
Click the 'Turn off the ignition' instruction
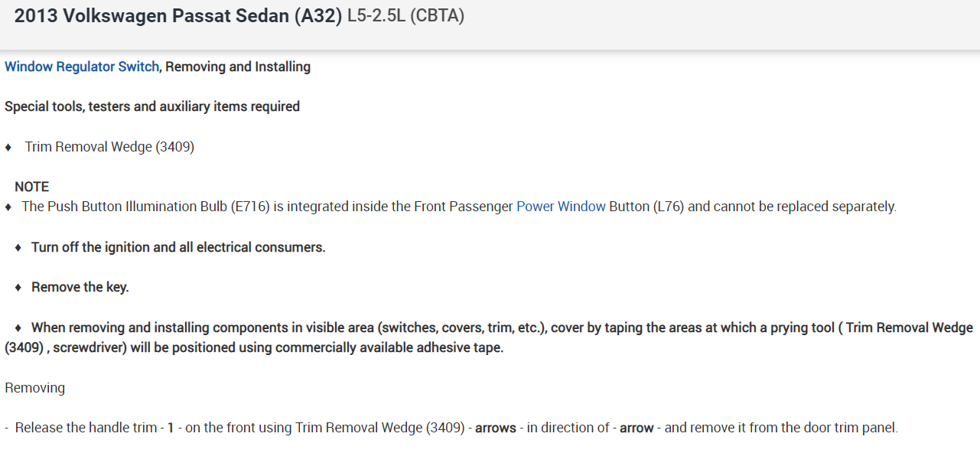point(178,247)
